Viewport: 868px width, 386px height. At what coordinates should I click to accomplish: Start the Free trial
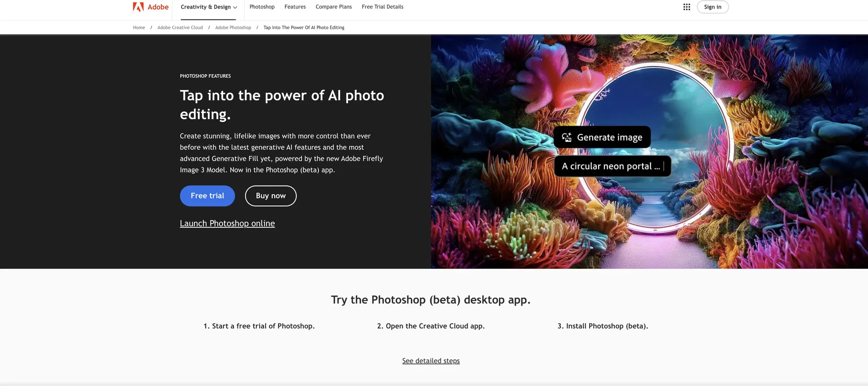[207, 196]
